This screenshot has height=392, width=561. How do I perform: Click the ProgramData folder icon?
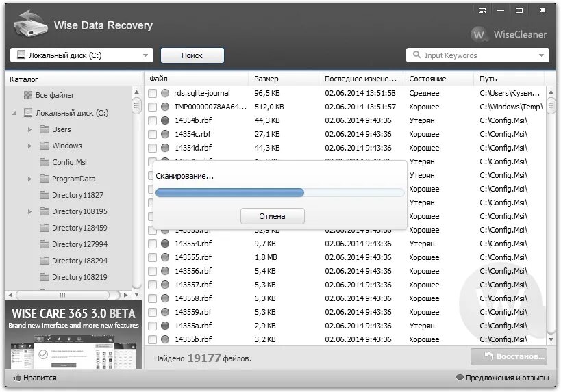(45, 179)
